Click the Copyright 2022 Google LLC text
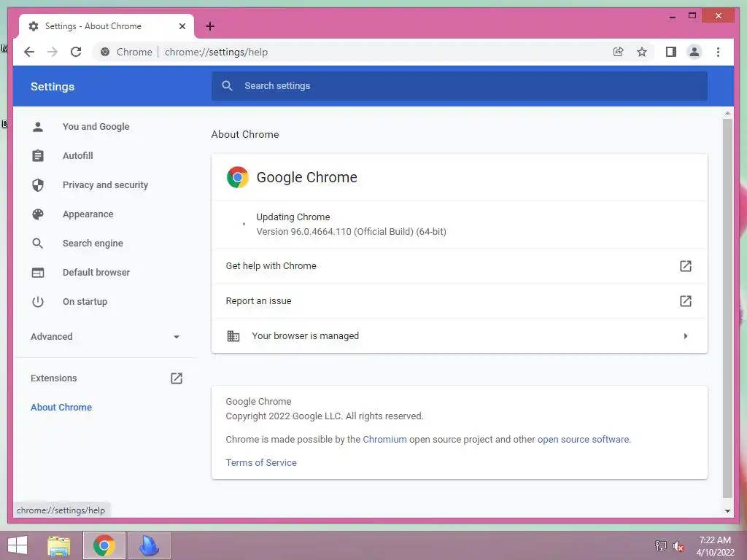The image size is (747, 560). (x=324, y=416)
